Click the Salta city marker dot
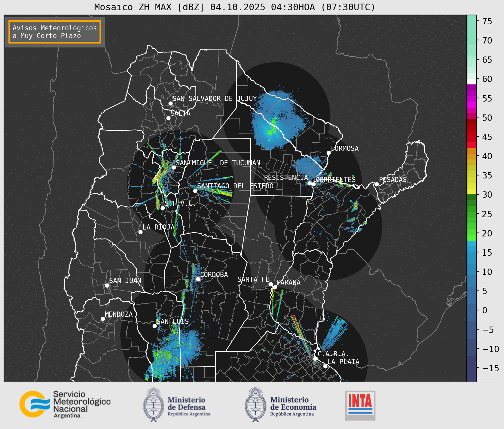The height and width of the screenshot is (429, 504). click(169, 118)
